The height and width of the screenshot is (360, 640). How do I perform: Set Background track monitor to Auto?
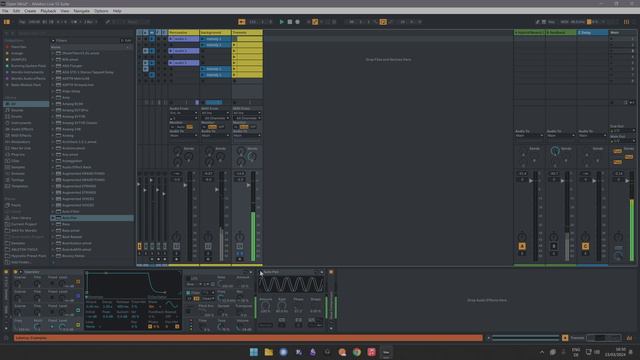pos(213,127)
